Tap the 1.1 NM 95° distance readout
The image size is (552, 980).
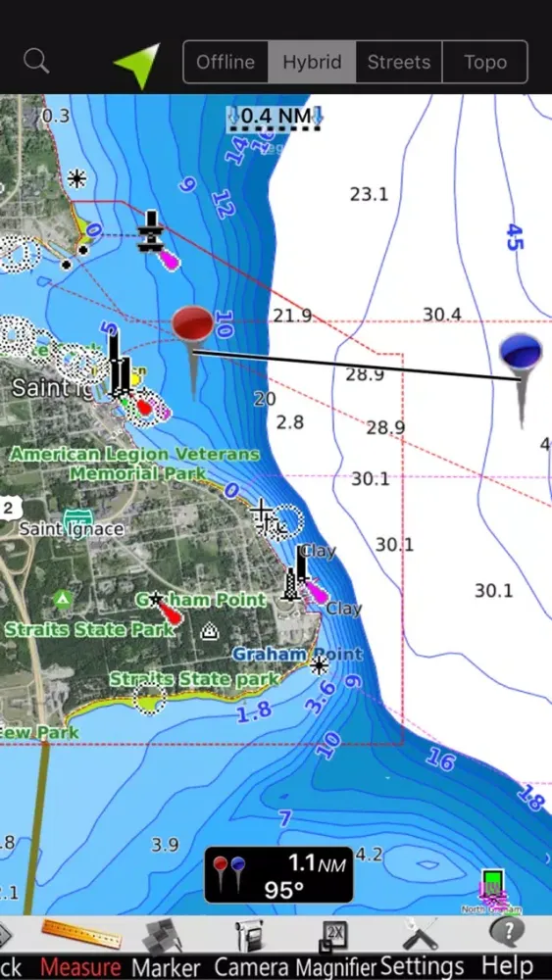click(x=278, y=875)
